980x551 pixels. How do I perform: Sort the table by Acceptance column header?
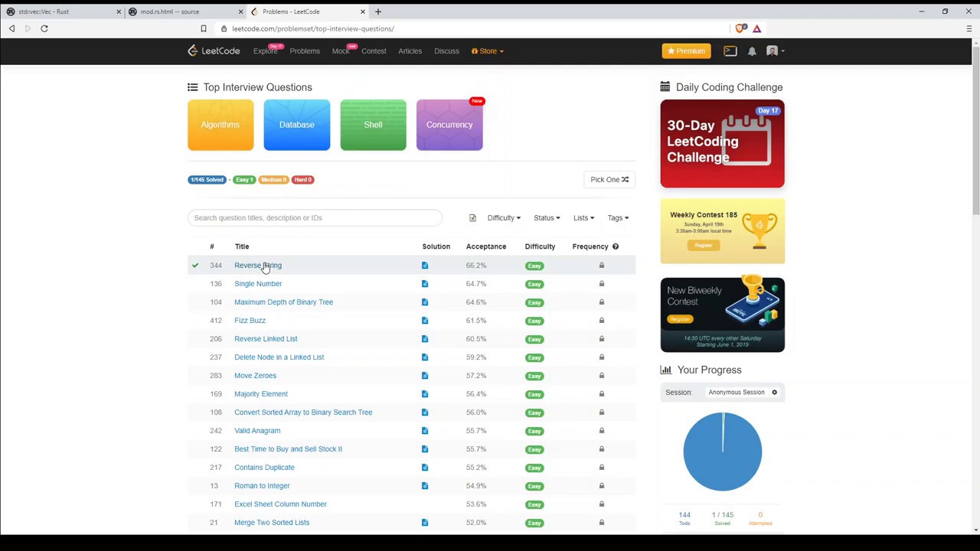pyautogui.click(x=486, y=246)
